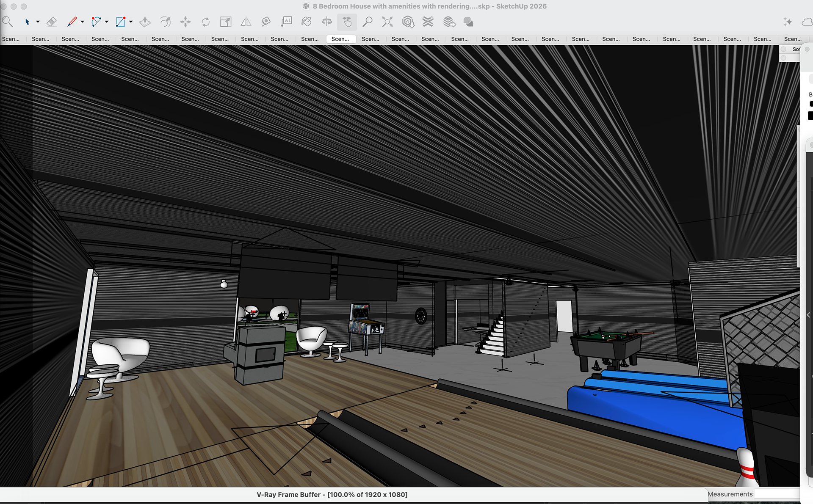Click the Measurements input field
Screen dimensions: 813x504
click(x=777, y=494)
